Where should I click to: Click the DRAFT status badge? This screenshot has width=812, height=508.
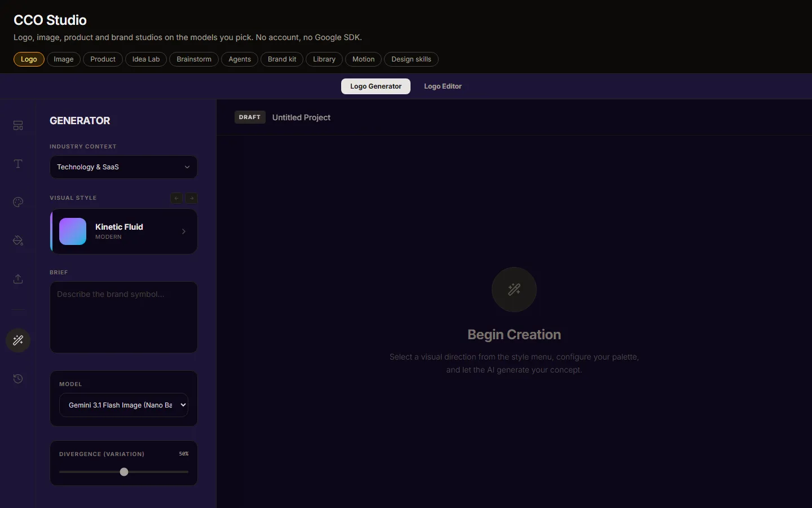(250, 117)
